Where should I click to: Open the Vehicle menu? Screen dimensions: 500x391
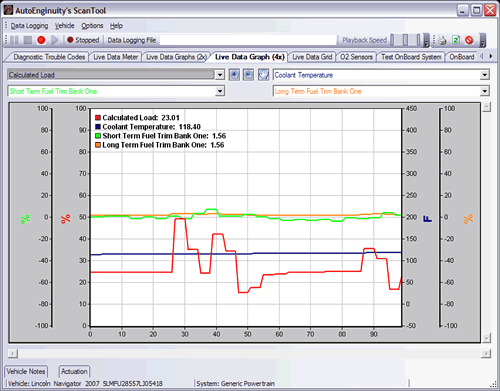64,26
